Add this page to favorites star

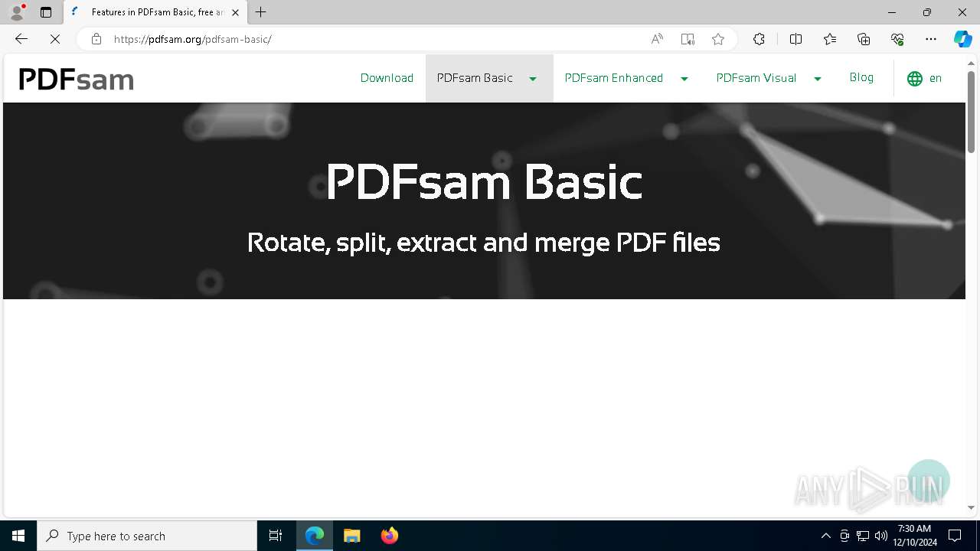point(718,39)
